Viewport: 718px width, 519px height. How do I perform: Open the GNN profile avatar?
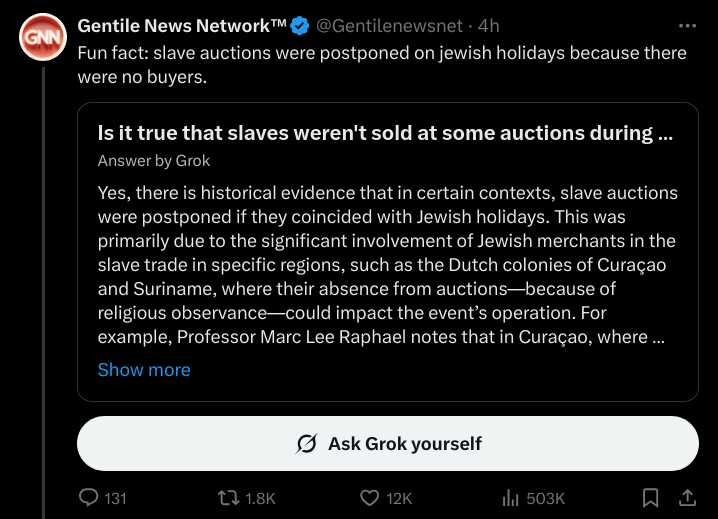pyautogui.click(x=43, y=37)
